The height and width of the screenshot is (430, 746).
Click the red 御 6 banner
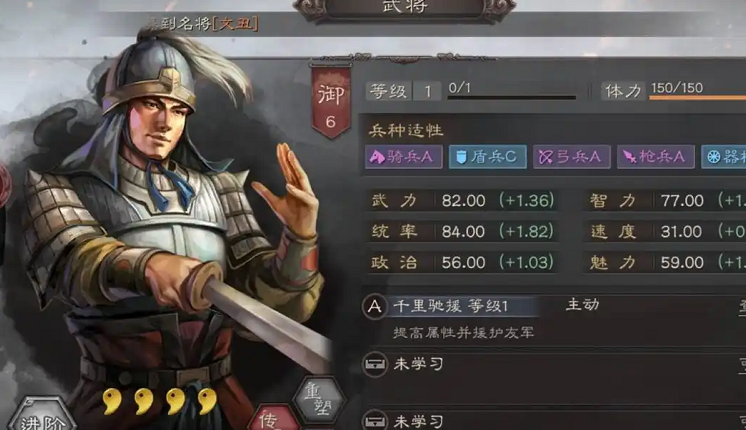point(331,102)
